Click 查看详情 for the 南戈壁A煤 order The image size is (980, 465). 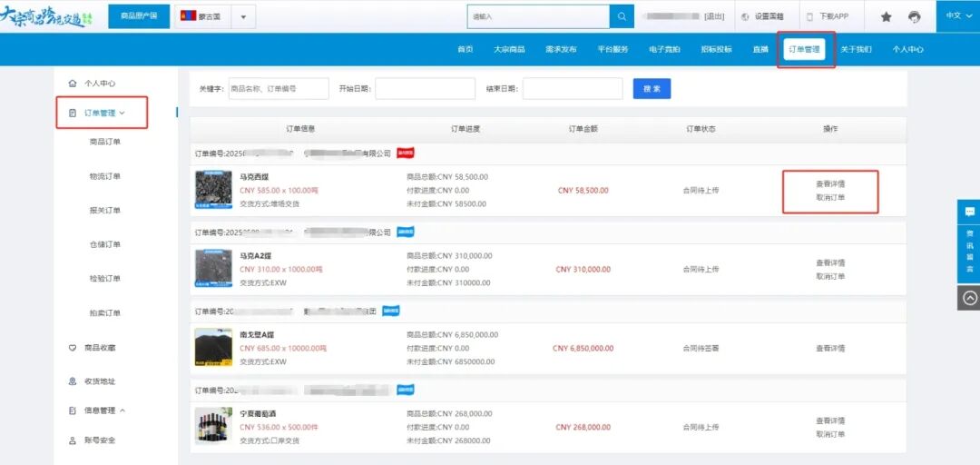(x=830, y=348)
